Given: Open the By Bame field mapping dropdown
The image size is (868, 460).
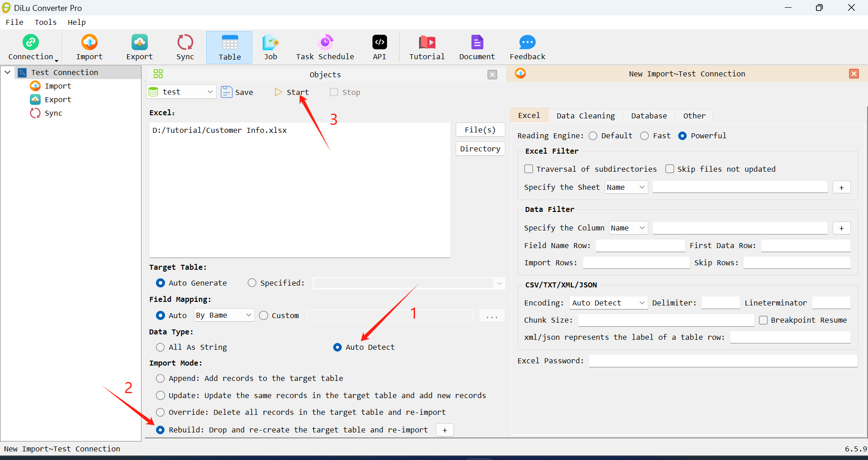Looking at the screenshot, I should pyautogui.click(x=224, y=315).
